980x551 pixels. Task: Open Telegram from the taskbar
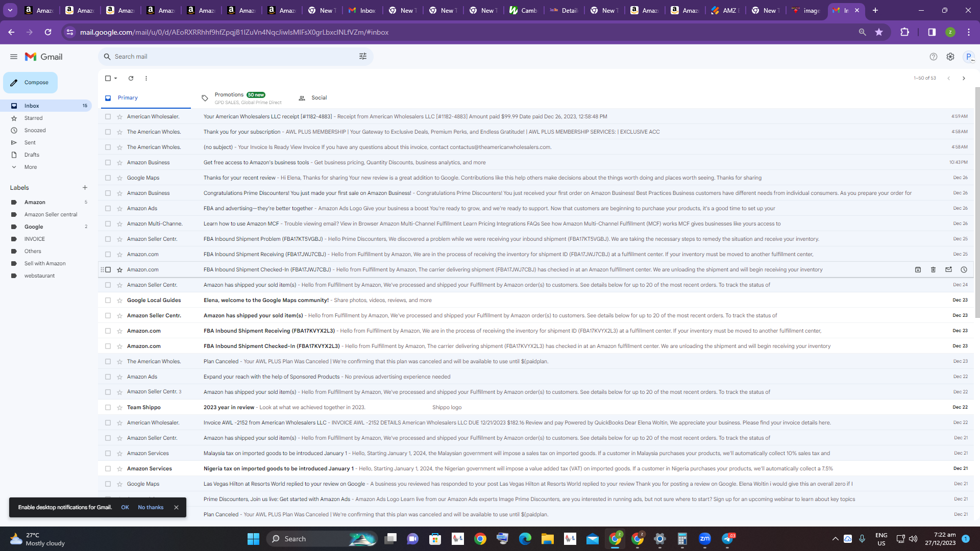coord(728,539)
